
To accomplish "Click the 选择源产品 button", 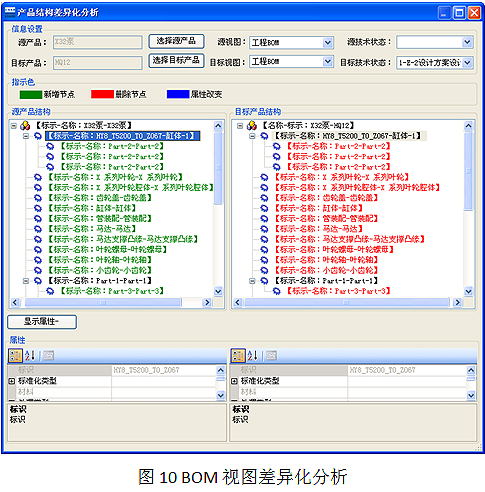I will click(x=176, y=41).
